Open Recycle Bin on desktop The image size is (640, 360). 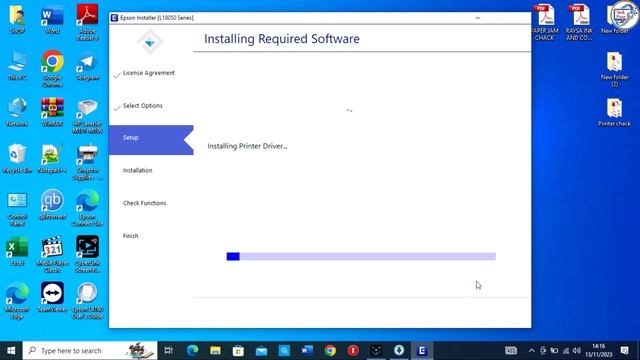(17, 159)
